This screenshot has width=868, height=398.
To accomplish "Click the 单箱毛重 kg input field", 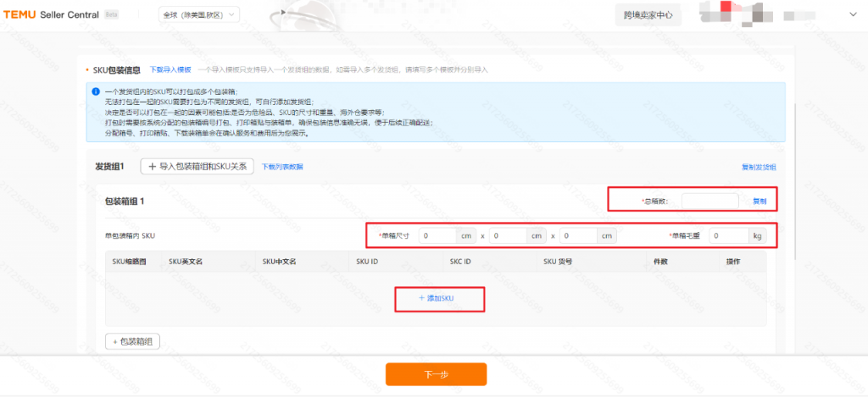I will point(728,236).
